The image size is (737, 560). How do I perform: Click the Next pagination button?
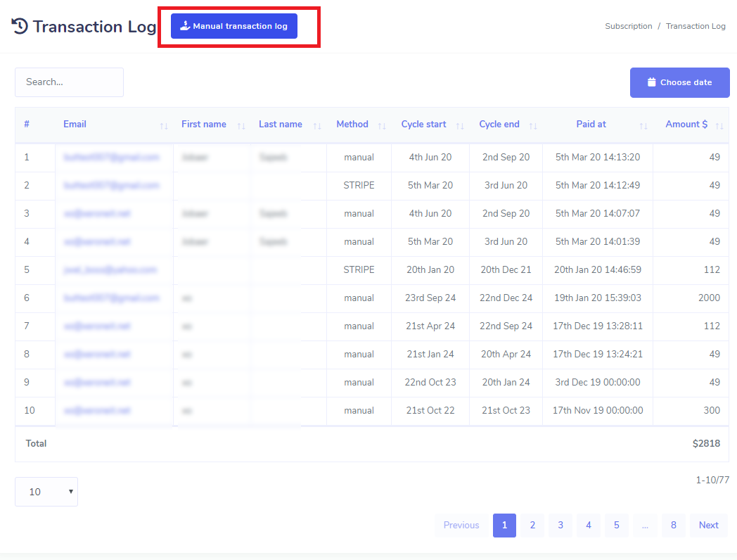click(x=708, y=526)
